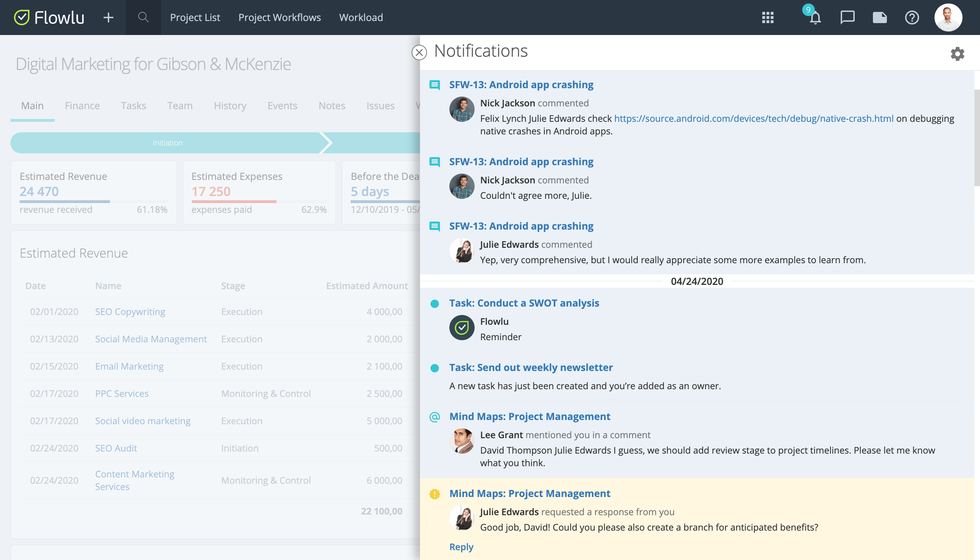Open the search magnifier

point(143,17)
